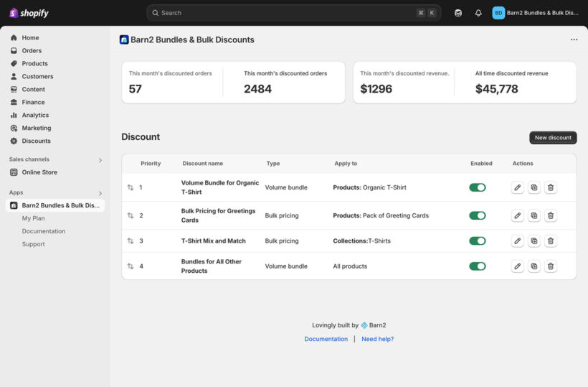This screenshot has width=588, height=387.
Task: Focus the Search field in top bar
Action: (287, 13)
